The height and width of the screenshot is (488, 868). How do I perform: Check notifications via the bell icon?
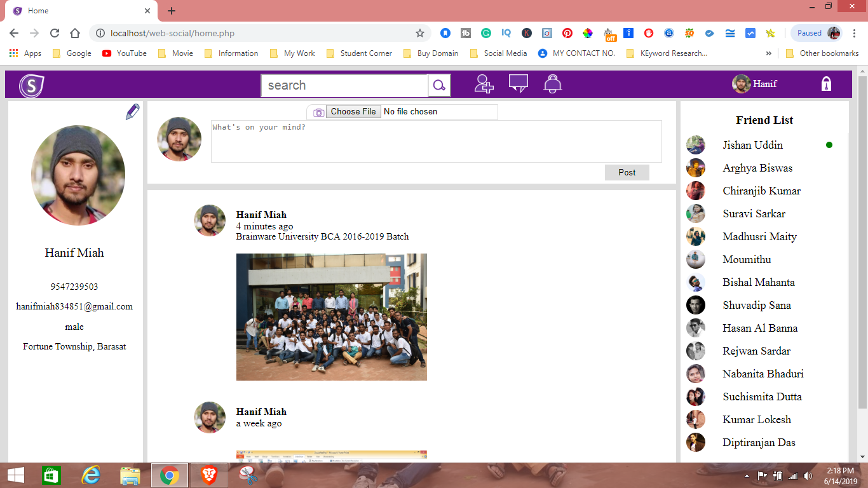[552, 84]
